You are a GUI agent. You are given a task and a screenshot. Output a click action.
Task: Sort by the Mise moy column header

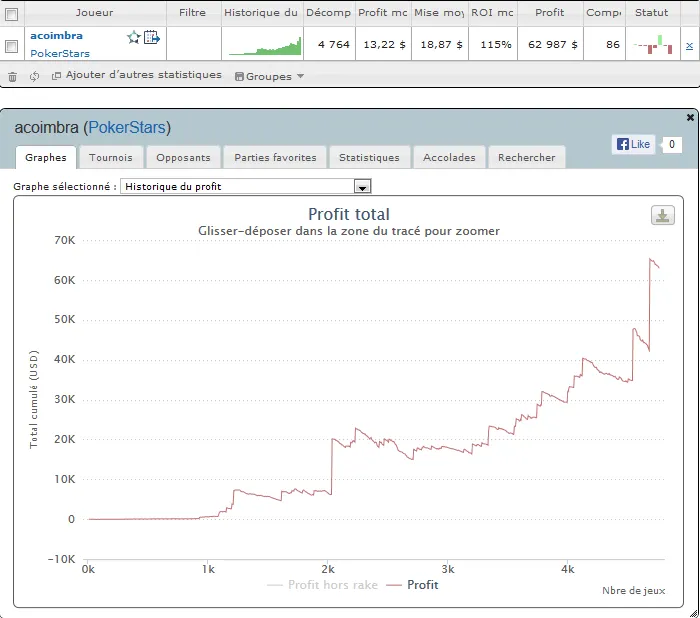[x=439, y=13]
